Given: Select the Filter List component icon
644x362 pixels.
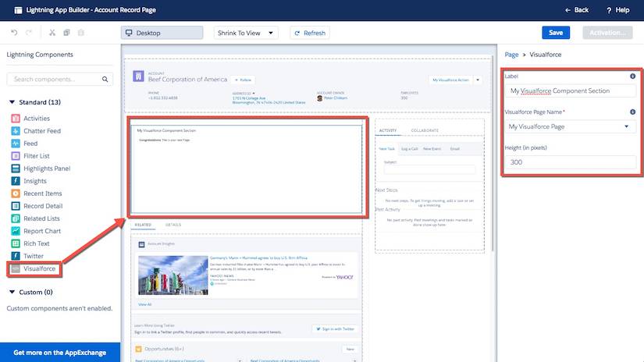Looking at the screenshot, I should click(x=16, y=156).
